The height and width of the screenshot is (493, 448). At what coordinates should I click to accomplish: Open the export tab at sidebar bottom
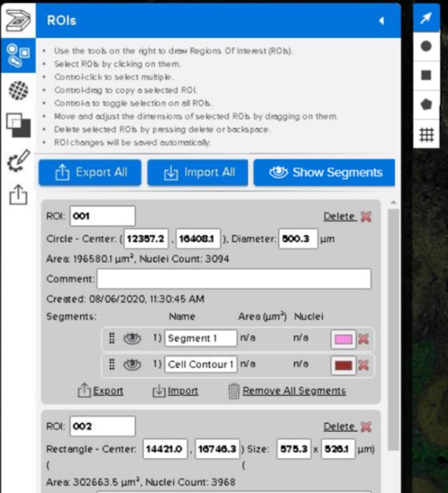click(x=18, y=195)
